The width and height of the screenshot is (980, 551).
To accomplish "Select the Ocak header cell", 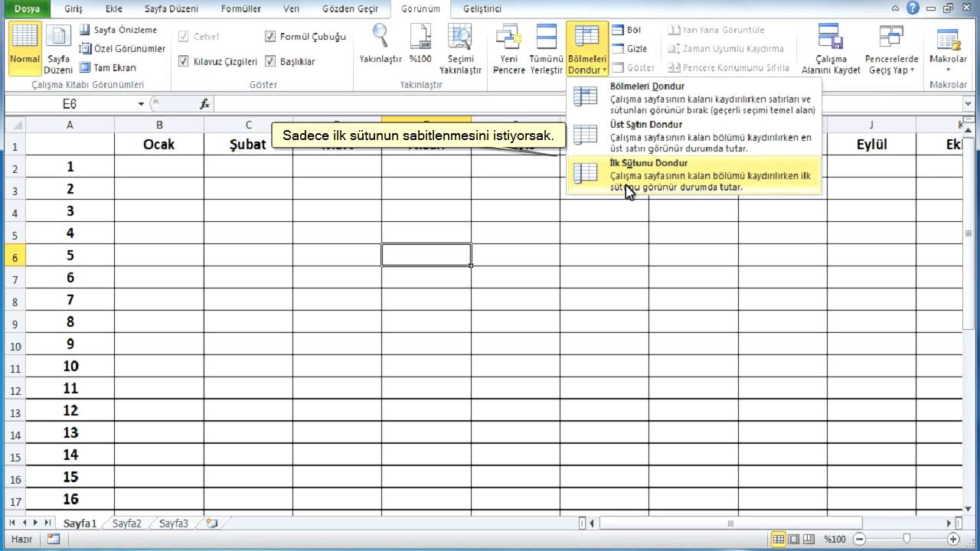I will 159,144.
